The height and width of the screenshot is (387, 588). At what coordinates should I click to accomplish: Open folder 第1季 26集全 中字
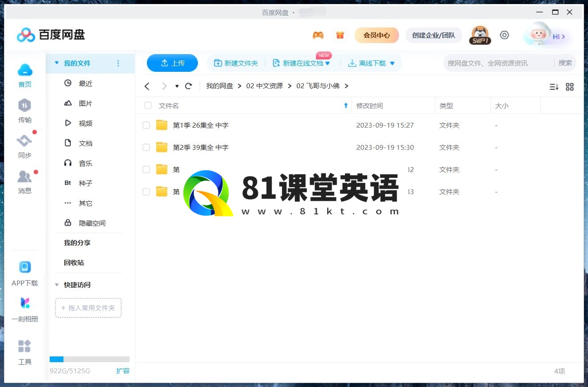[x=201, y=125]
